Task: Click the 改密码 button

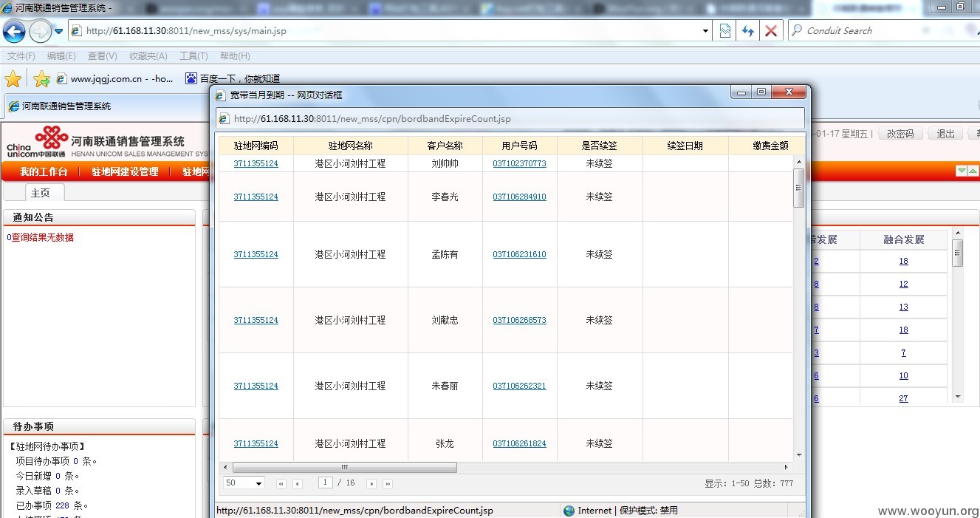Action: (x=900, y=134)
